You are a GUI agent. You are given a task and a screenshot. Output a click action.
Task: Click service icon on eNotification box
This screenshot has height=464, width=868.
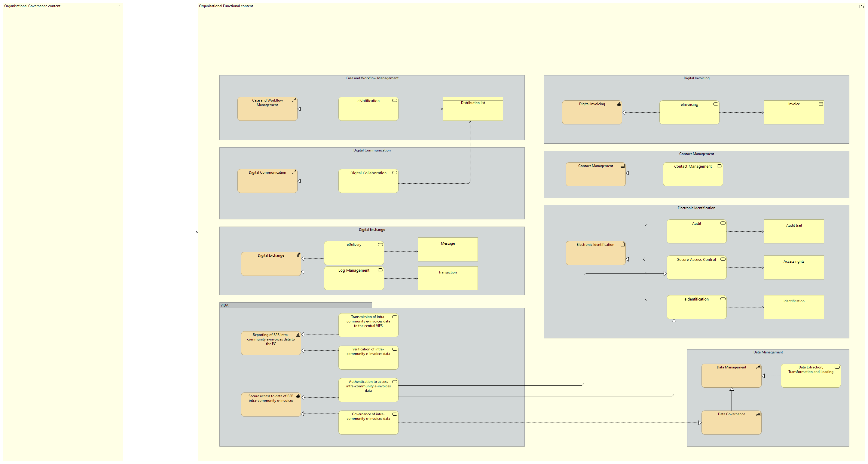395,100
